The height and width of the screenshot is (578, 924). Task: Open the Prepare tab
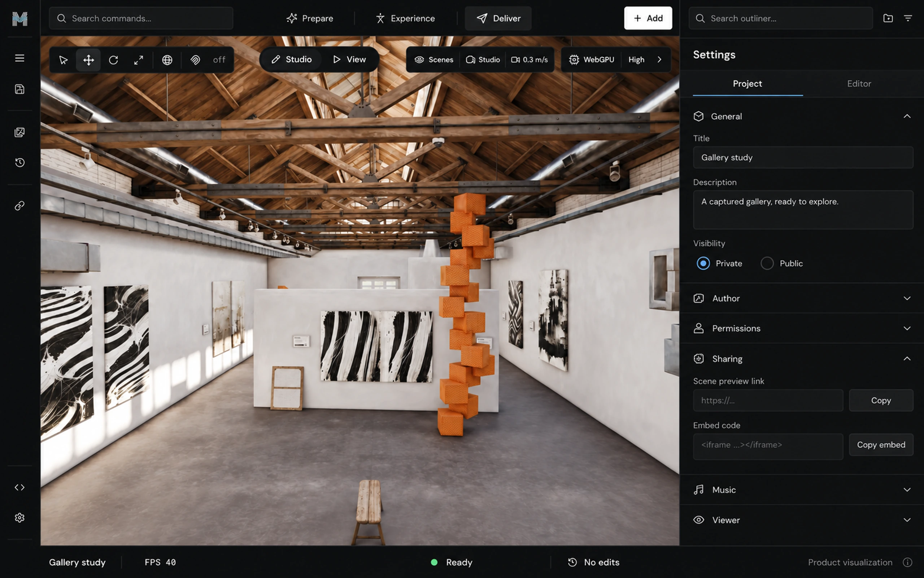310,18
